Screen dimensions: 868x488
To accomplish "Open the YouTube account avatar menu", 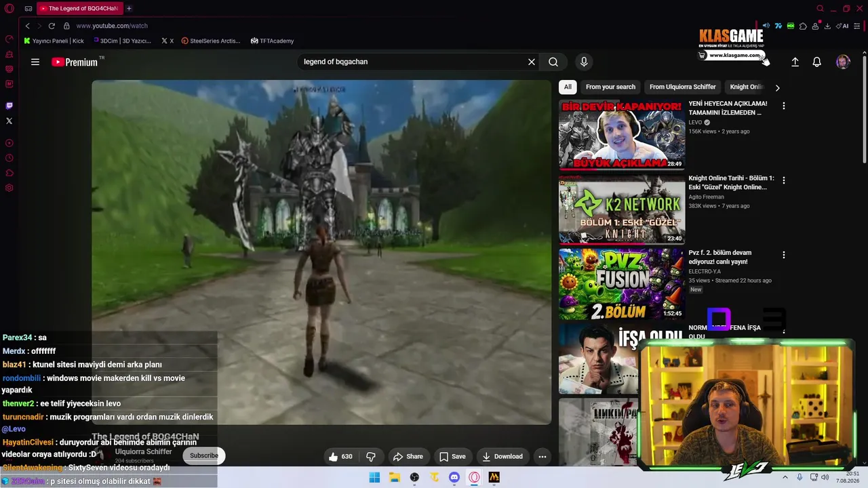I will pos(843,62).
